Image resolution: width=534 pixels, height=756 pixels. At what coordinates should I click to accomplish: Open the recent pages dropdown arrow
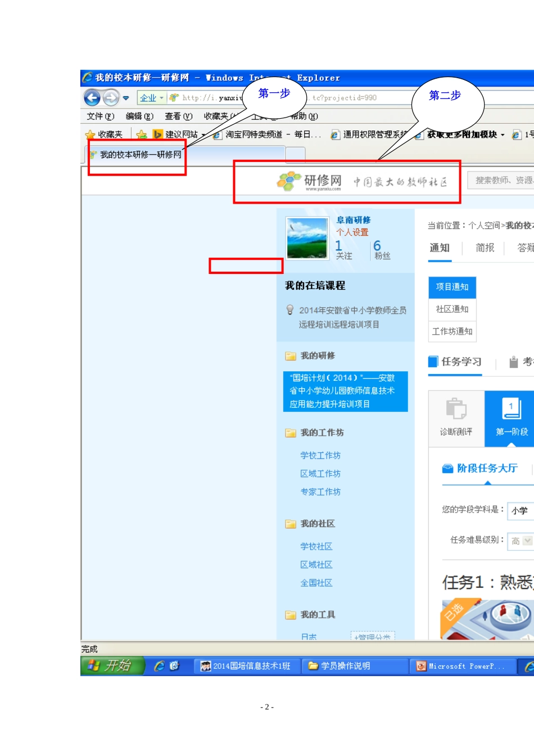(x=126, y=98)
